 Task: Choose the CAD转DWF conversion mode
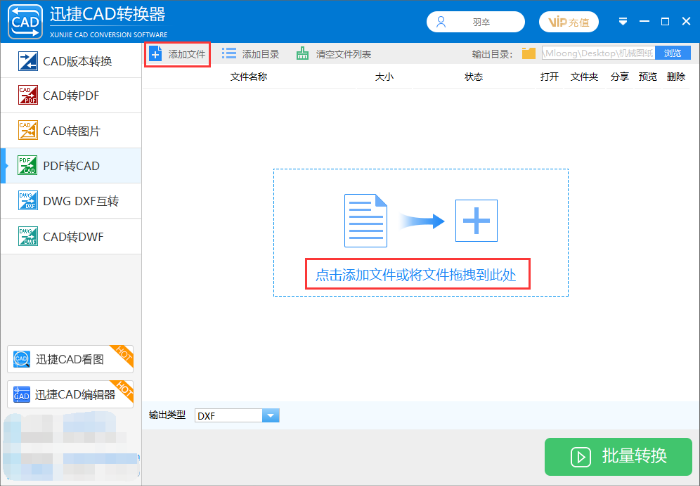tap(71, 237)
